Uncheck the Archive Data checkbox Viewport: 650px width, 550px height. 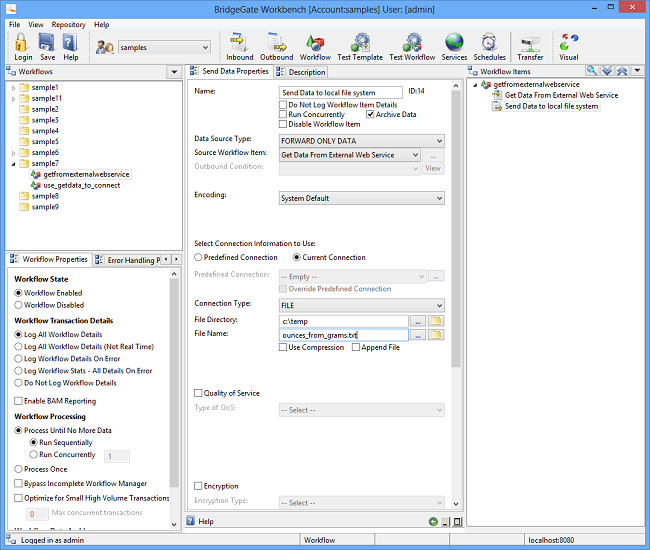(x=370, y=115)
